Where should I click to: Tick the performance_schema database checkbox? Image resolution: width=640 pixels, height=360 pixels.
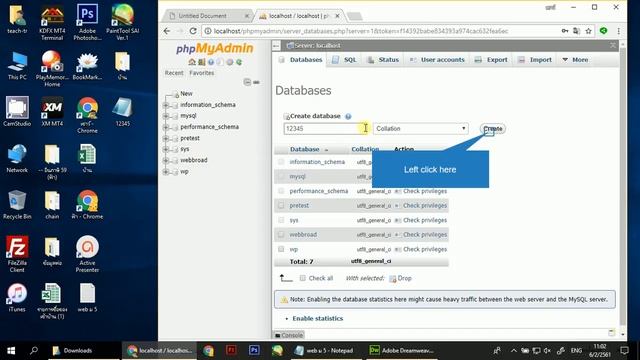(x=281, y=191)
